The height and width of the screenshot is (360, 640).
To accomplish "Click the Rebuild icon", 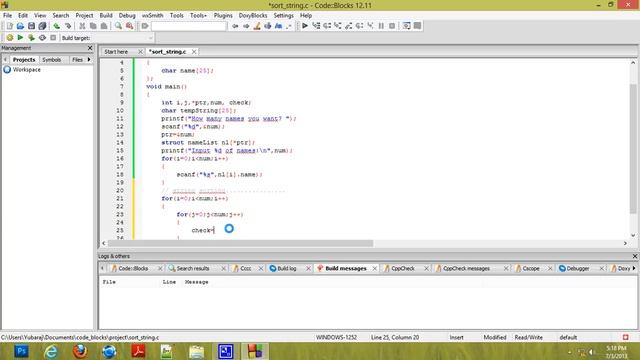I will [x=42, y=38].
